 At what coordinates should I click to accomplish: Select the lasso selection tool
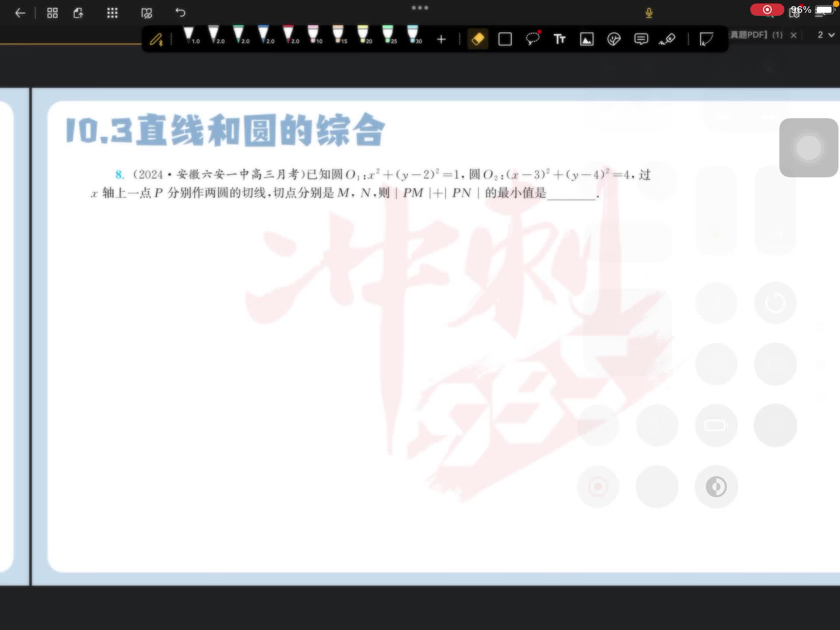coord(532,39)
